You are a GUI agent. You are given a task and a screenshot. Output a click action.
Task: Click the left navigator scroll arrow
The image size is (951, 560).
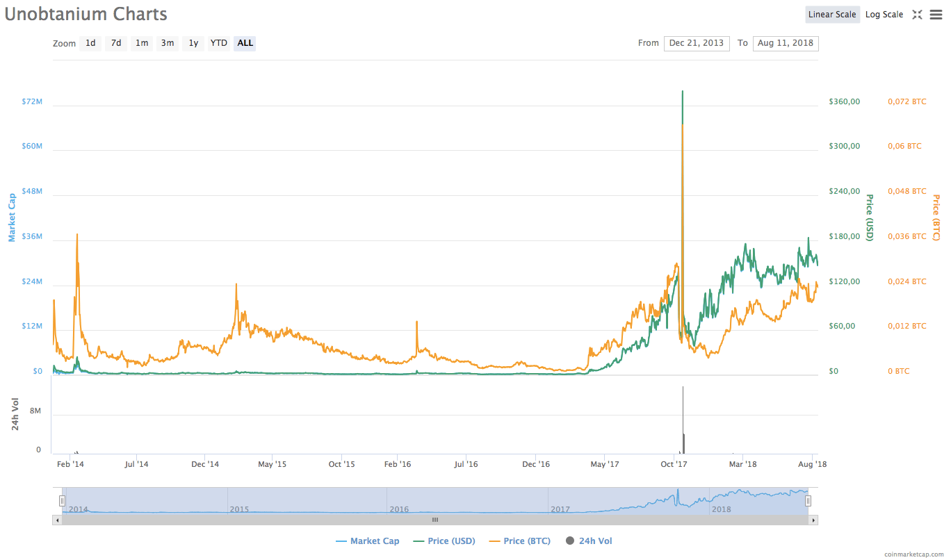56,520
